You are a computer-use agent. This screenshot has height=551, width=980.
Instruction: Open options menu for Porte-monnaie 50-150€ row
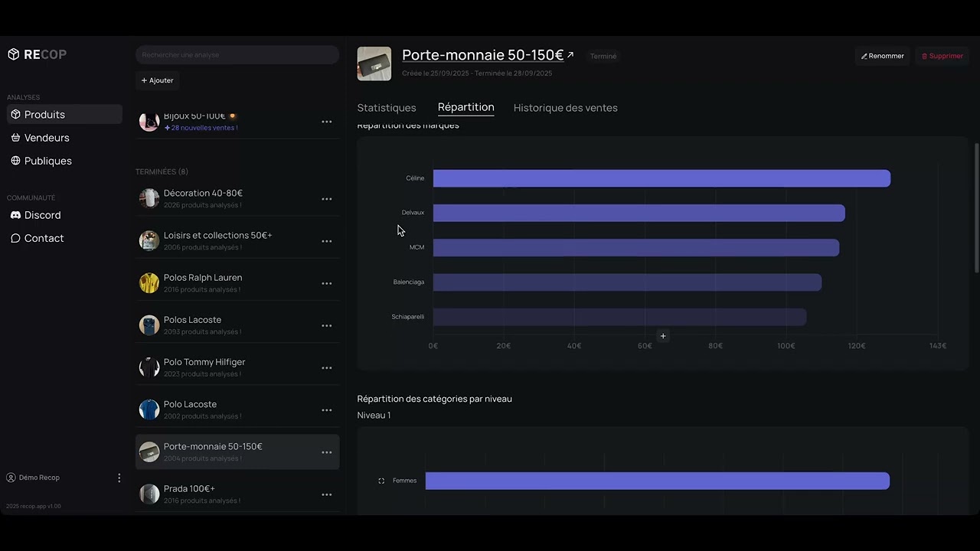click(x=327, y=452)
